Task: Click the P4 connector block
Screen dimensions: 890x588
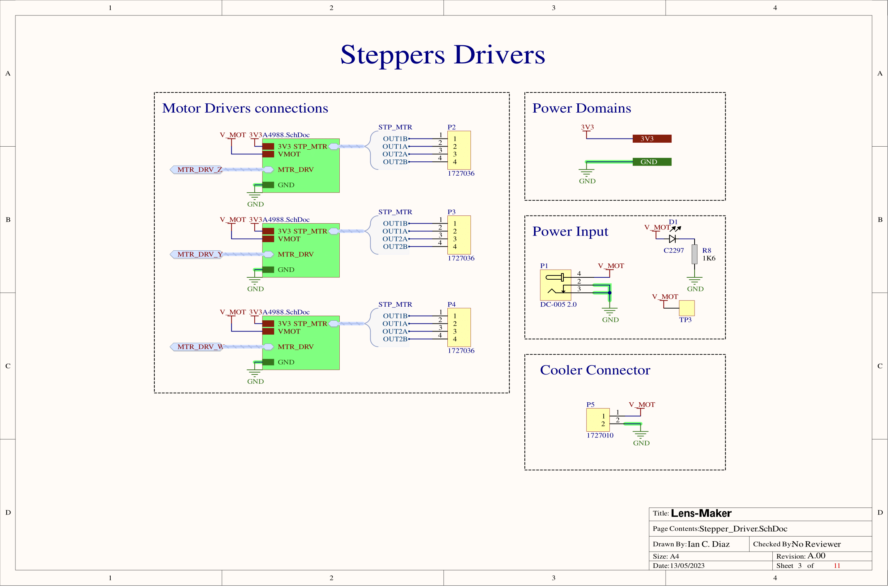Action: tap(459, 327)
